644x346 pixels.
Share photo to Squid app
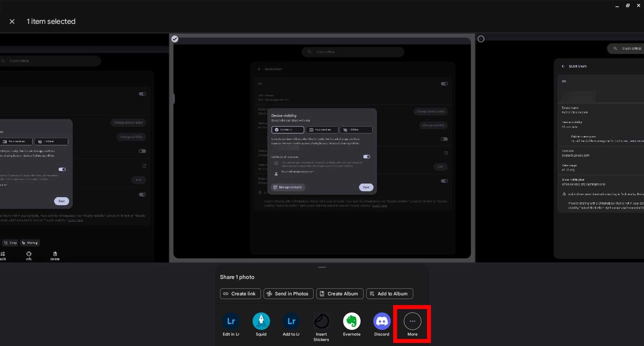pos(261,325)
